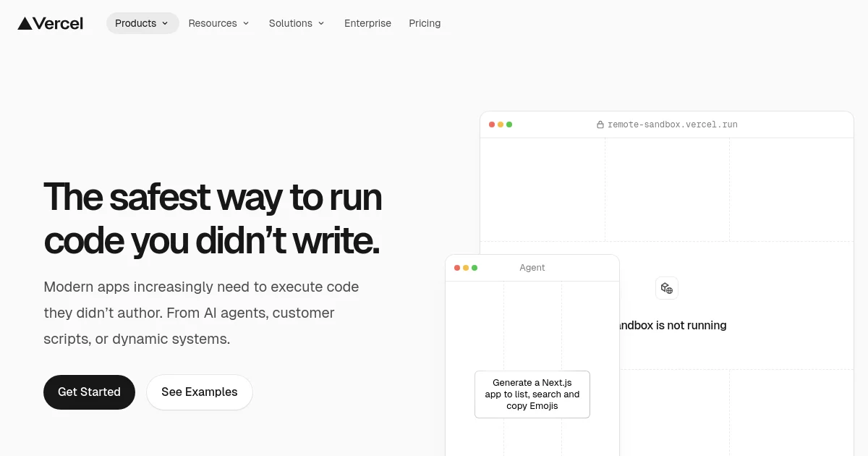The height and width of the screenshot is (456, 868).
Task: Open the Solutions menu
Action: 297,23
